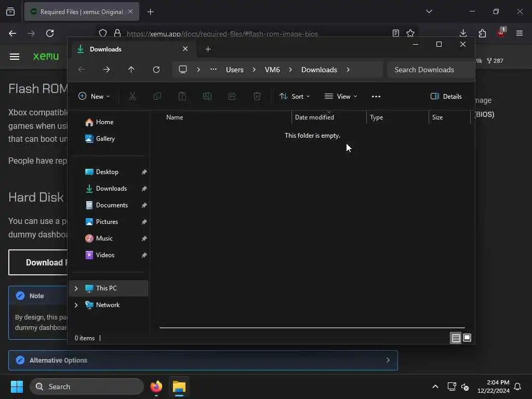Open Desktop in quick access sidebar
Image resolution: width=532 pixels, height=399 pixels.
click(107, 171)
